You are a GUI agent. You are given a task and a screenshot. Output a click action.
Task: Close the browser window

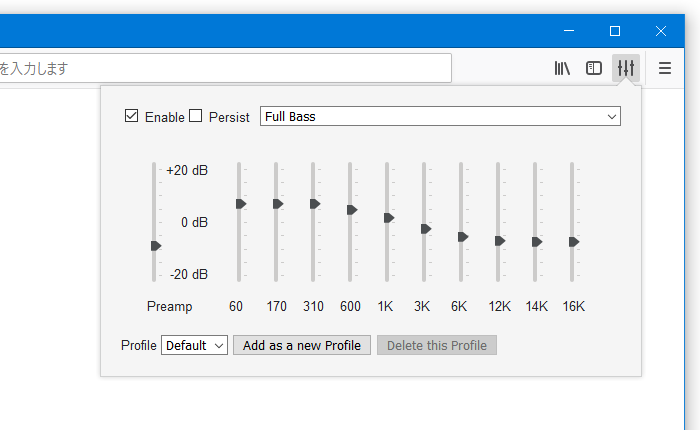661,31
